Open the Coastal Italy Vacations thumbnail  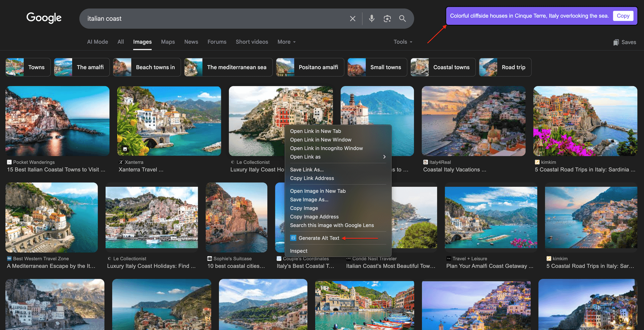(x=473, y=121)
